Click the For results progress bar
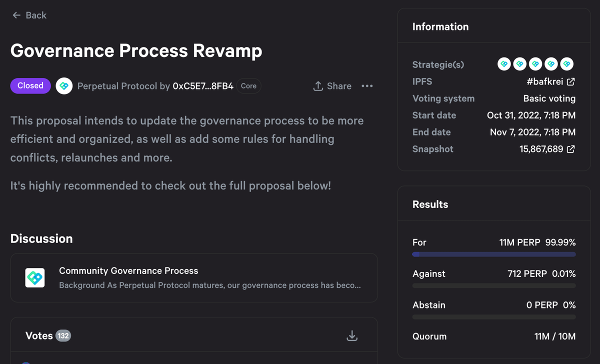Image resolution: width=600 pixels, height=364 pixels. (493, 254)
